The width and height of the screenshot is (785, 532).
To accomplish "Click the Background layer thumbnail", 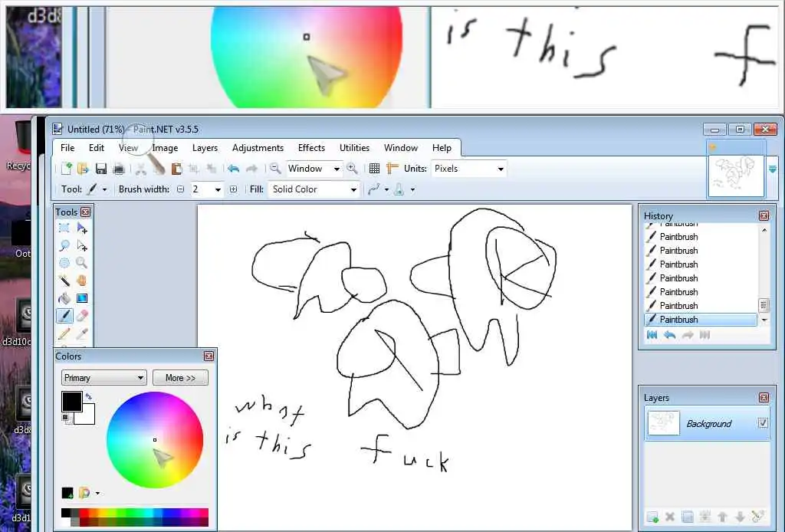I will [663, 423].
